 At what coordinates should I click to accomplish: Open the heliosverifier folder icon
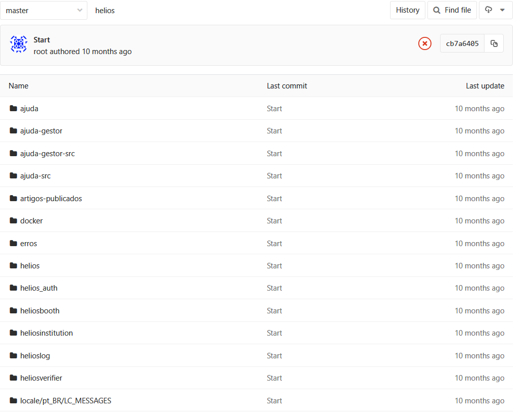tap(13, 378)
